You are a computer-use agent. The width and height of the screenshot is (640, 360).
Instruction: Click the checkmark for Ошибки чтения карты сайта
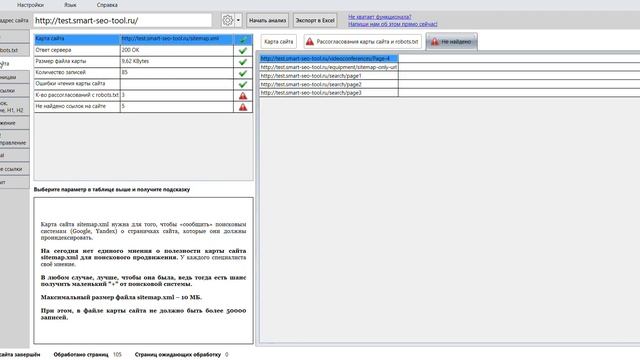pos(243,84)
